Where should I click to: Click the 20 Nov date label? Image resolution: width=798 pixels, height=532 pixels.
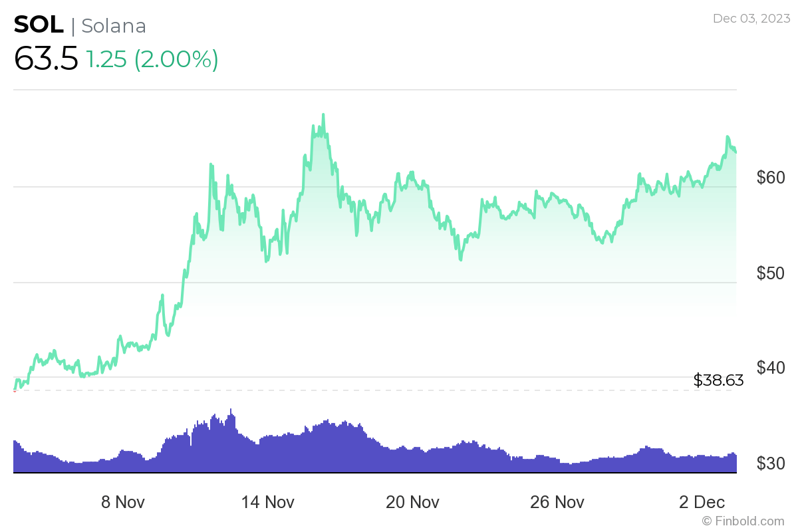pos(413,503)
